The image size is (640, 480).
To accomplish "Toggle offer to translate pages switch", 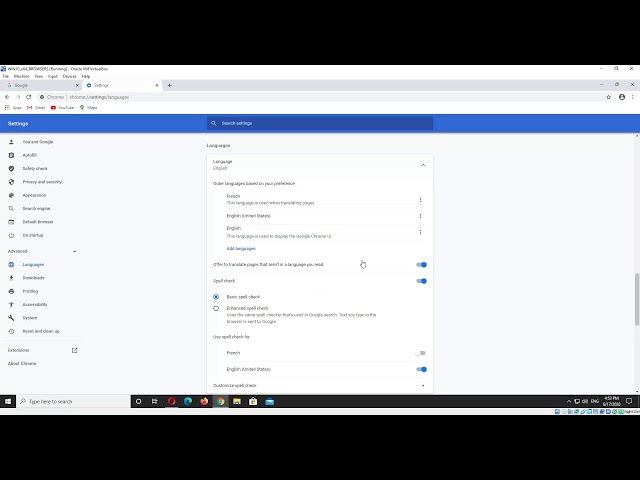I will point(421,264).
